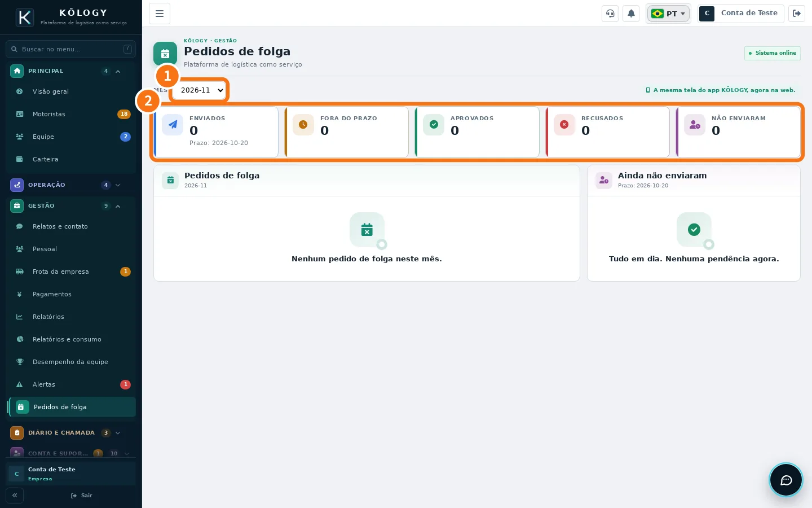Open the hamburger menu toggle
812x508 pixels.
[x=160, y=14]
